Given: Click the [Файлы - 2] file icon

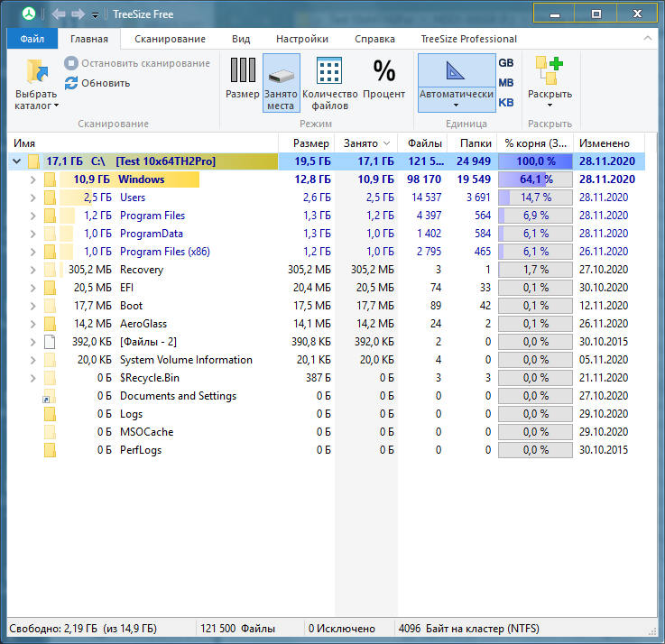Looking at the screenshot, I should coord(50,342).
